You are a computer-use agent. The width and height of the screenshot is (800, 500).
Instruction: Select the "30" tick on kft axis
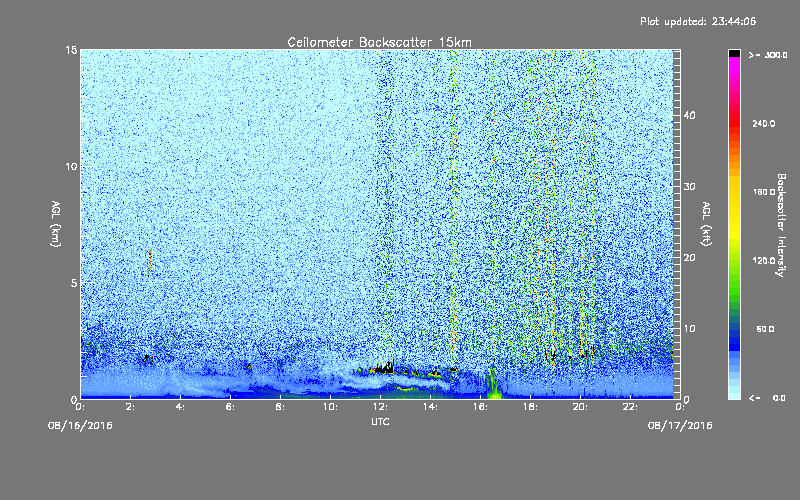689,187
